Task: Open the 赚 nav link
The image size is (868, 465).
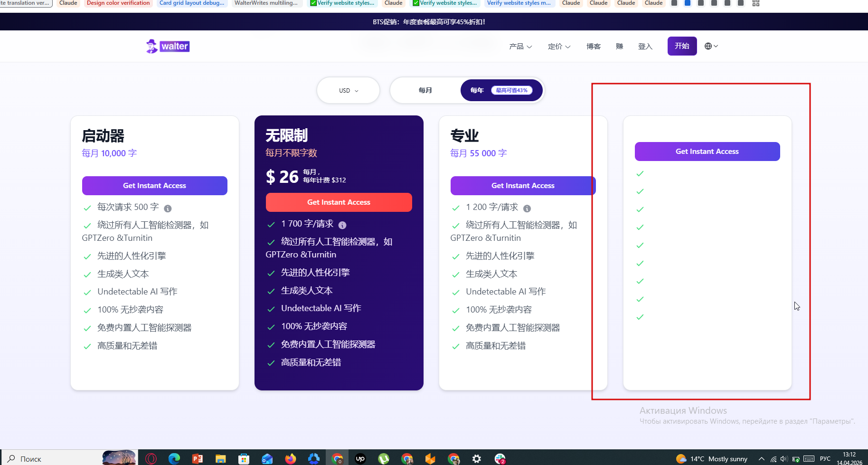Action: pos(620,46)
